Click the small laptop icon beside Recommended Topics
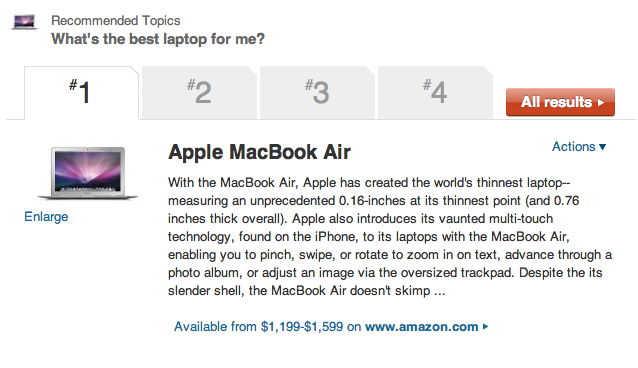Screen dimensions: 638x368 pyautogui.click(x=24, y=22)
